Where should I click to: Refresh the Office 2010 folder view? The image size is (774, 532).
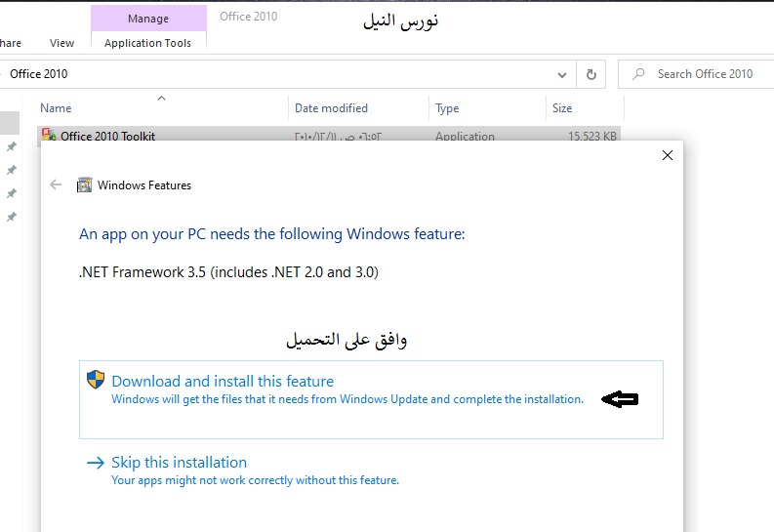[591, 74]
